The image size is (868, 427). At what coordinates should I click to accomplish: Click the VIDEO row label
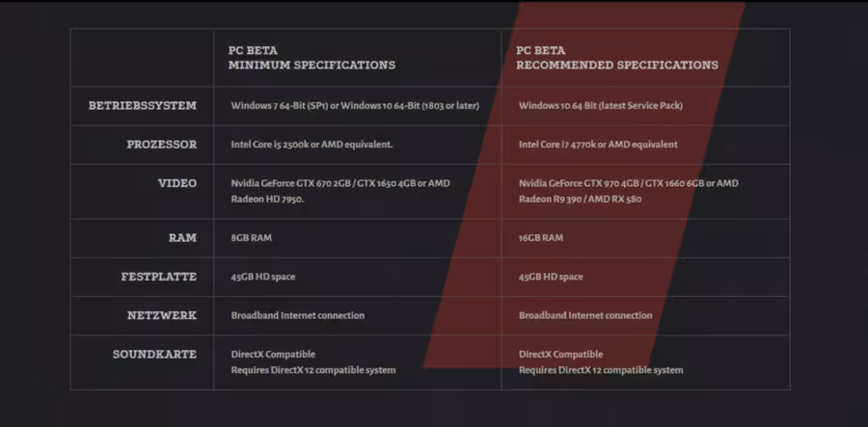pyautogui.click(x=177, y=183)
